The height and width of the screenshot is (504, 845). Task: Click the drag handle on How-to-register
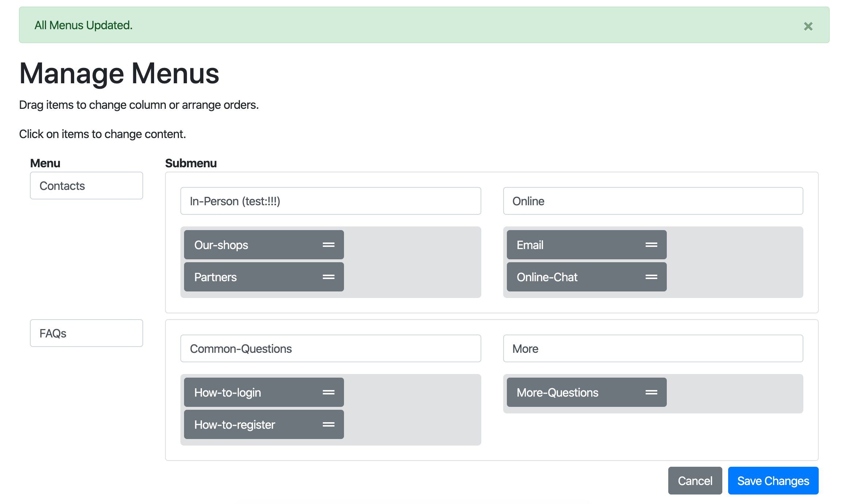click(329, 424)
